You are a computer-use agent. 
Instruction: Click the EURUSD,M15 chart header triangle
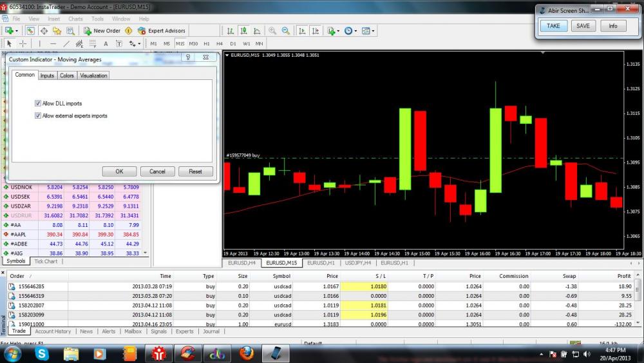point(227,55)
